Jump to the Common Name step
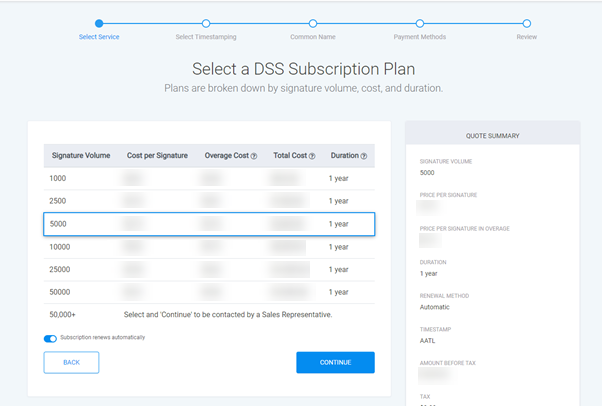Viewport: 602px width, 406px height. 312,23
